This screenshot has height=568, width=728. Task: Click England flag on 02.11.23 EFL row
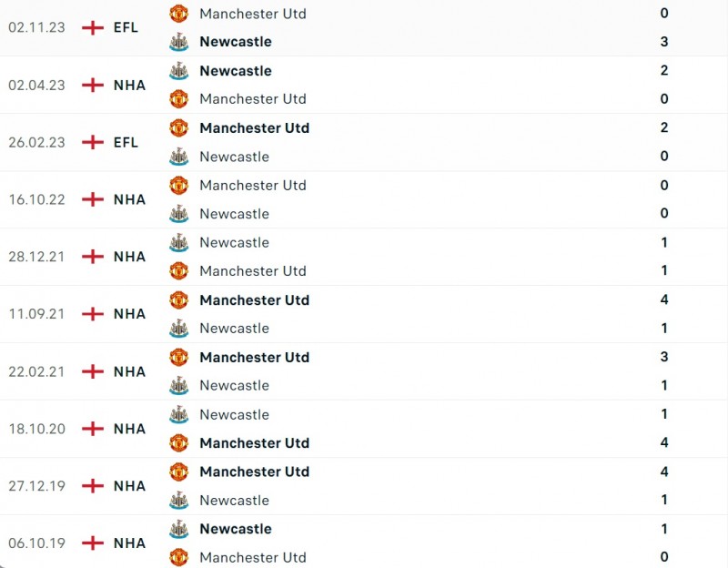click(93, 27)
